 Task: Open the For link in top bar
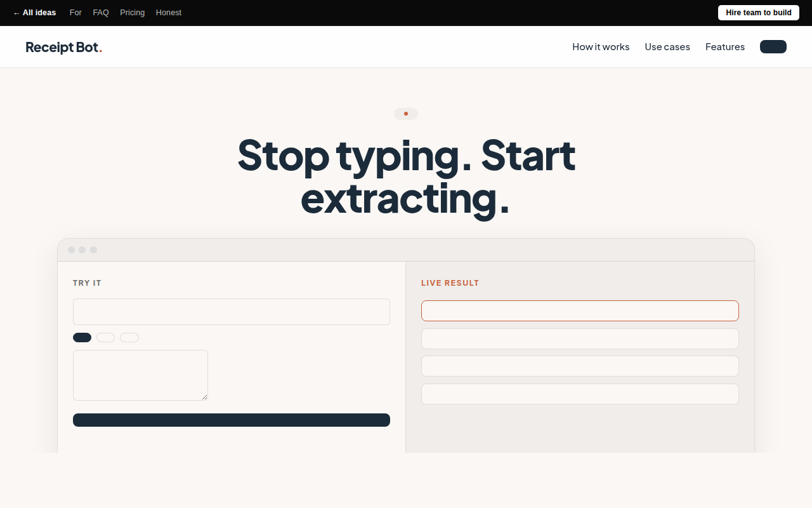[x=75, y=13]
